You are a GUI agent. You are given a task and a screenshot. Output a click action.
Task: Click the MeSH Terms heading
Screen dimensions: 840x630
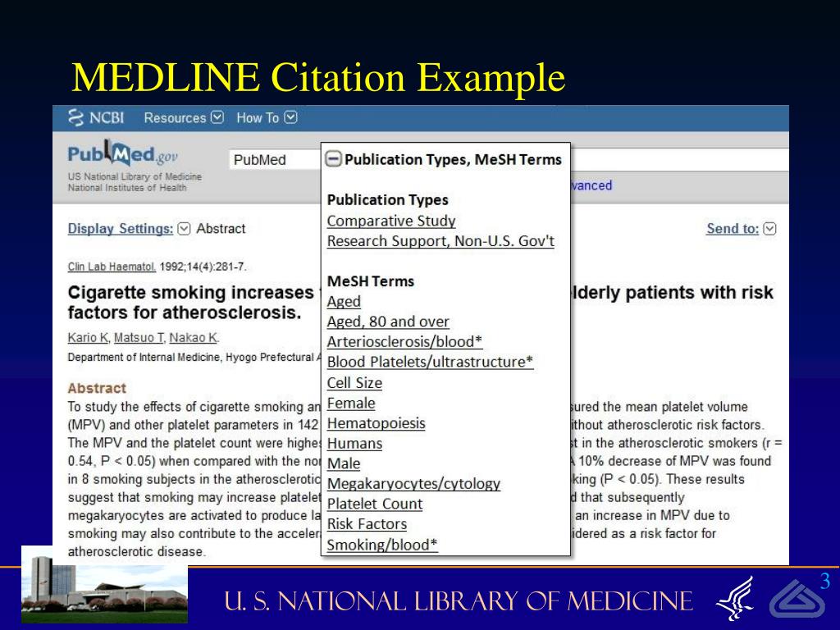[371, 281]
